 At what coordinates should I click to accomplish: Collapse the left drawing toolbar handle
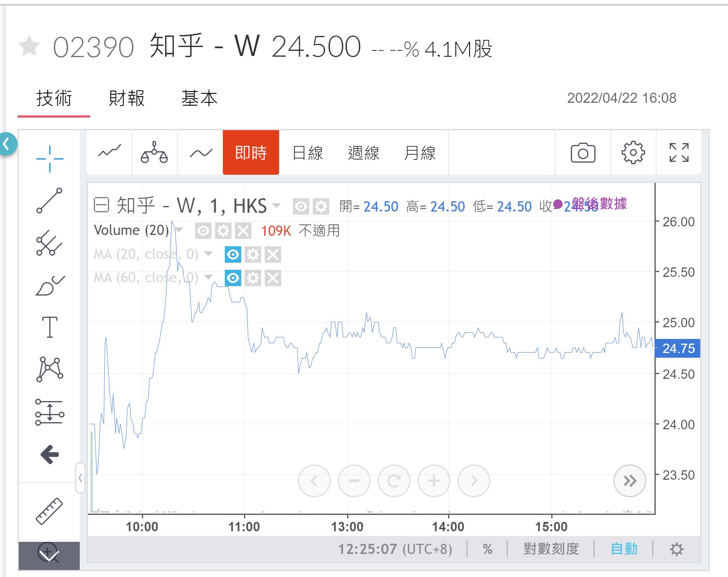(x=80, y=478)
